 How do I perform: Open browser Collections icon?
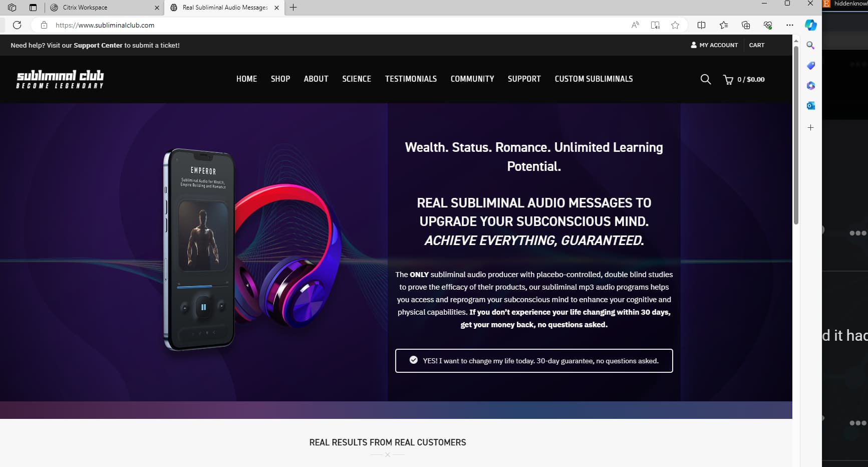tap(746, 25)
